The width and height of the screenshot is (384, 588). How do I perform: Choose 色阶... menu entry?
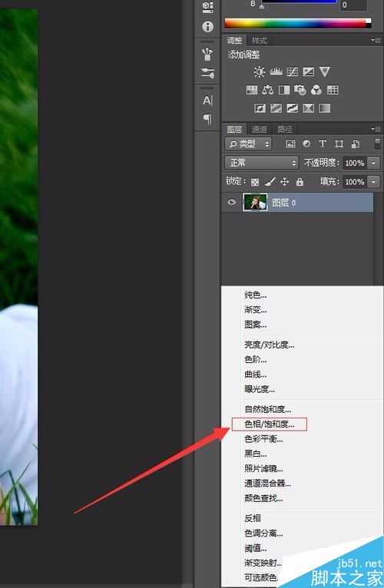pos(256,359)
